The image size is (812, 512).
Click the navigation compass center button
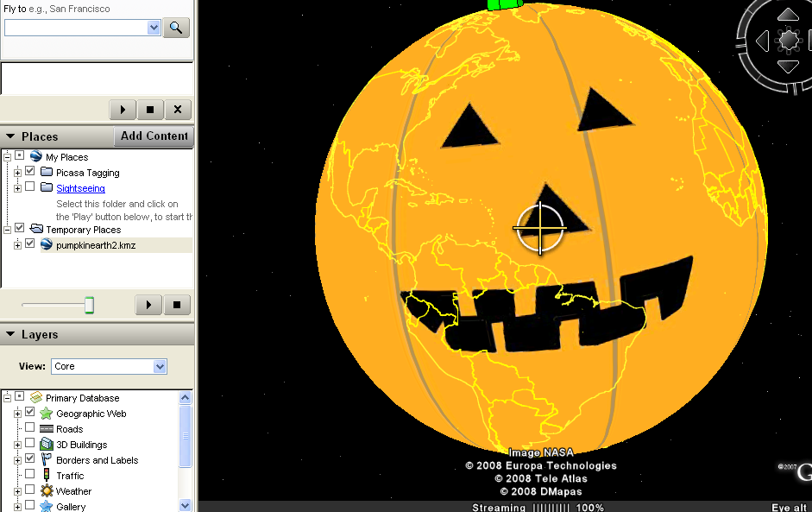point(788,41)
